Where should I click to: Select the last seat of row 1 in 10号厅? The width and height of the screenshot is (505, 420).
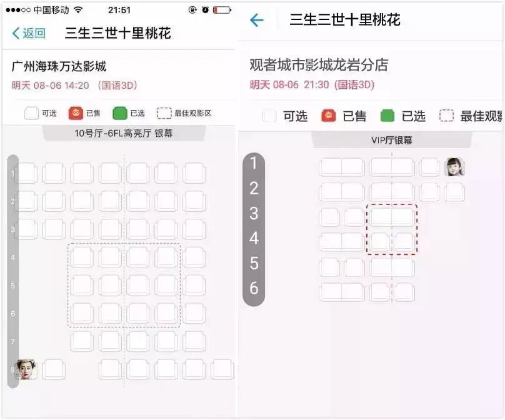(x=194, y=173)
